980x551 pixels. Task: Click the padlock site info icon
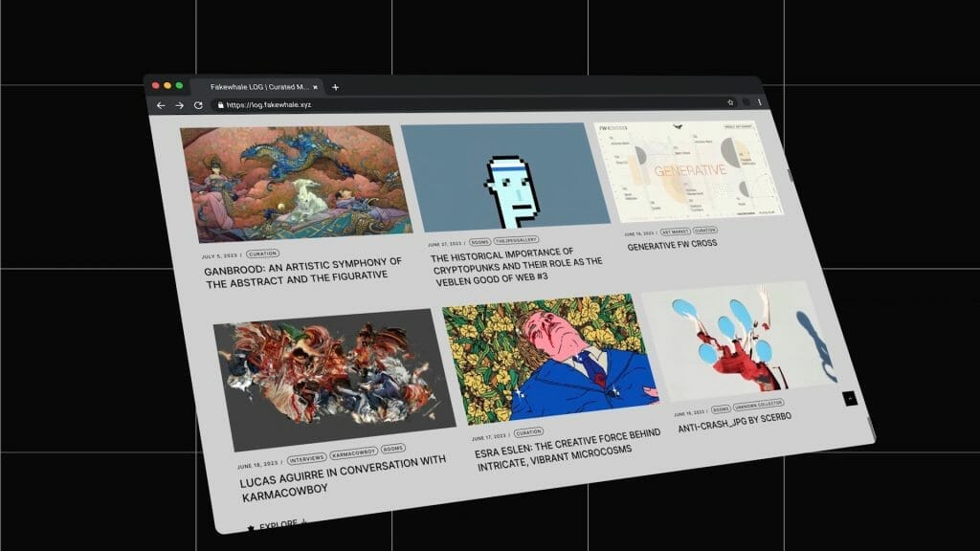click(x=220, y=105)
